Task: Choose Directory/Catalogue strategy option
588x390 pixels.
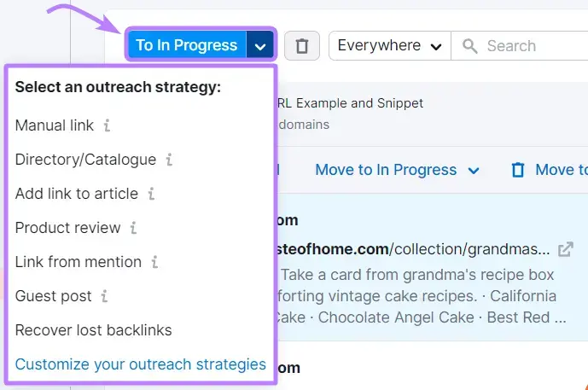Action: [85, 160]
